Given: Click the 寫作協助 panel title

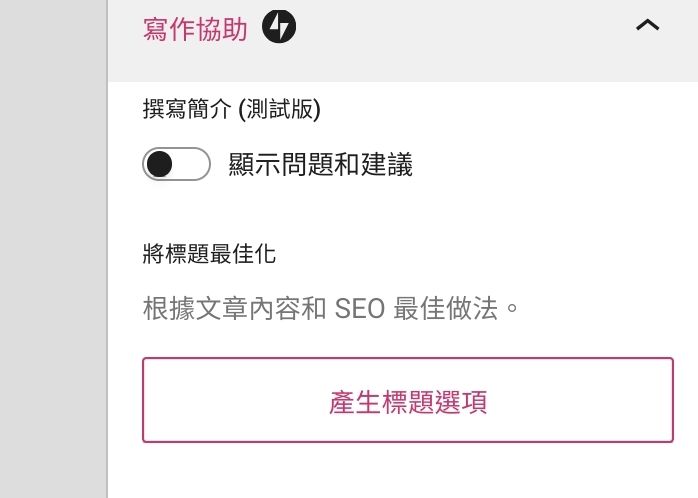Looking at the screenshot, I should 195,28.
